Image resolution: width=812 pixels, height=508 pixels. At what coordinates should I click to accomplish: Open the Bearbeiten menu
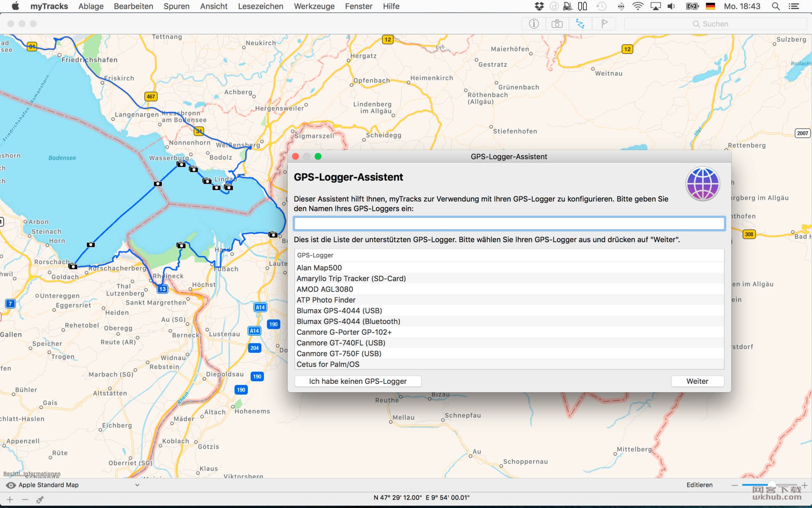(x=133, y=6)
